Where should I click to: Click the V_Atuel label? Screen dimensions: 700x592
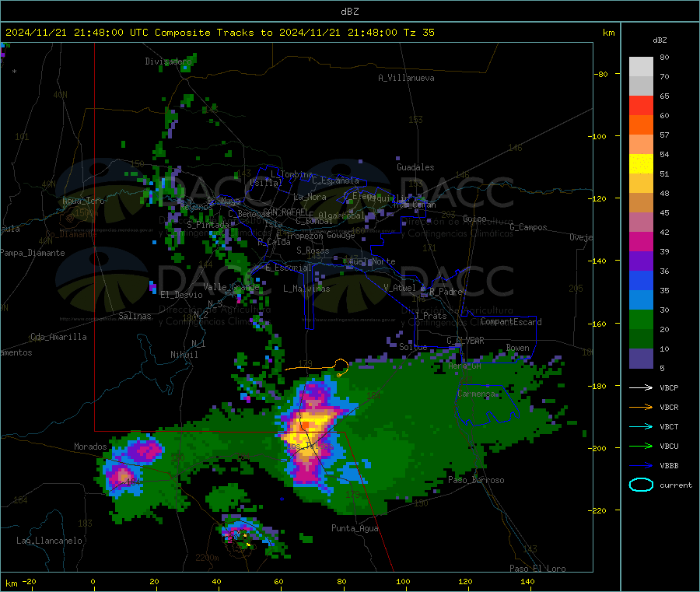point(400,288)
